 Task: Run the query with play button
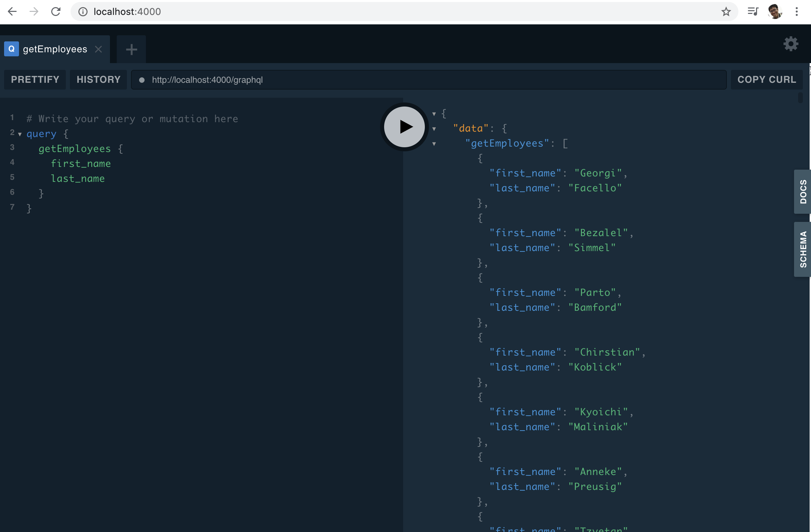pos(404,127)
